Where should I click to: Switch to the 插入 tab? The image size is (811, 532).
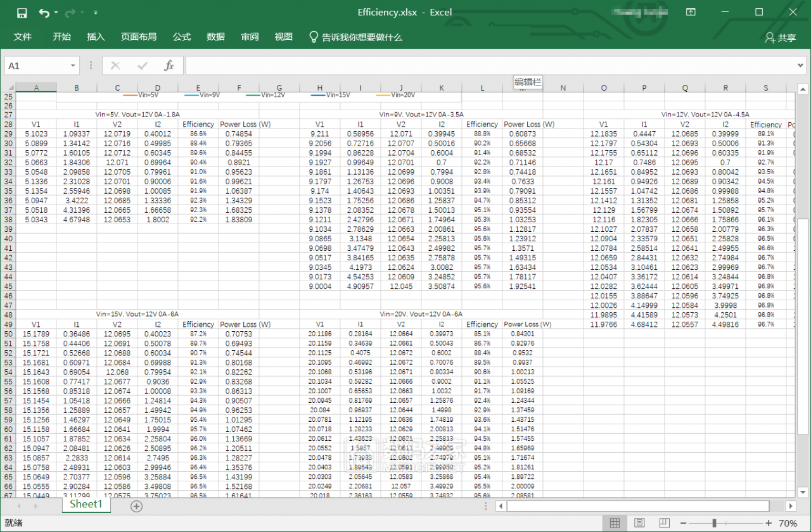coord(96,37)
